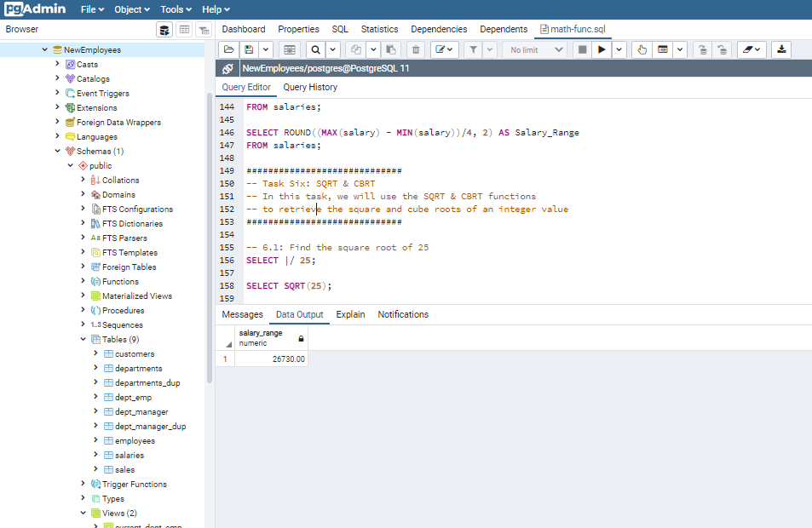Click the database connection status icon
This screenshot has width=812, height=528.
(227, 68)
